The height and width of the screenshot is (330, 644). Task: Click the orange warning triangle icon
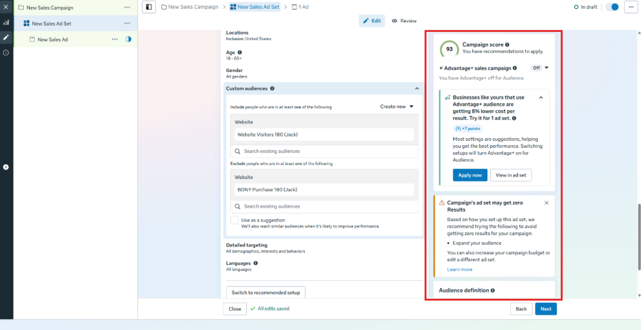click(442, 203)
